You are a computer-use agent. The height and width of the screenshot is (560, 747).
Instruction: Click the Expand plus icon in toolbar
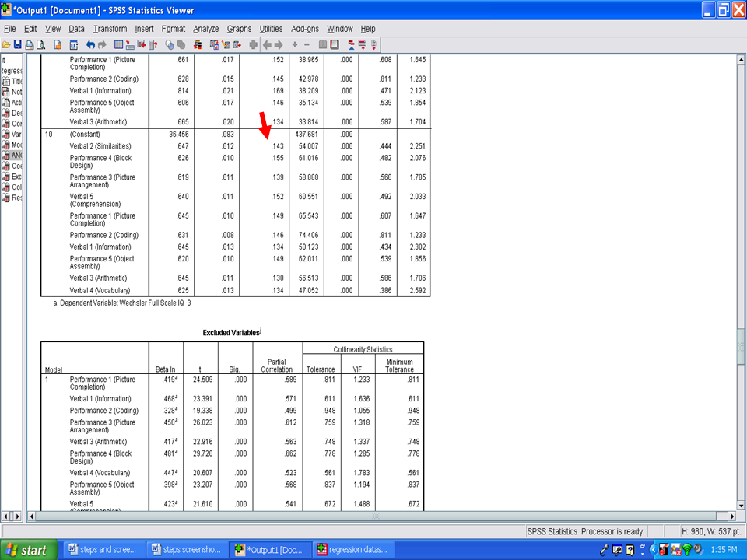(294, 45)
